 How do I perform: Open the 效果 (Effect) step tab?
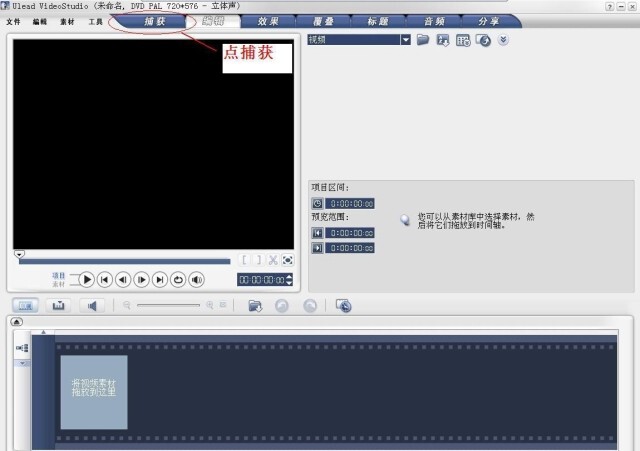pyautogui.click(x=268, y=21)
